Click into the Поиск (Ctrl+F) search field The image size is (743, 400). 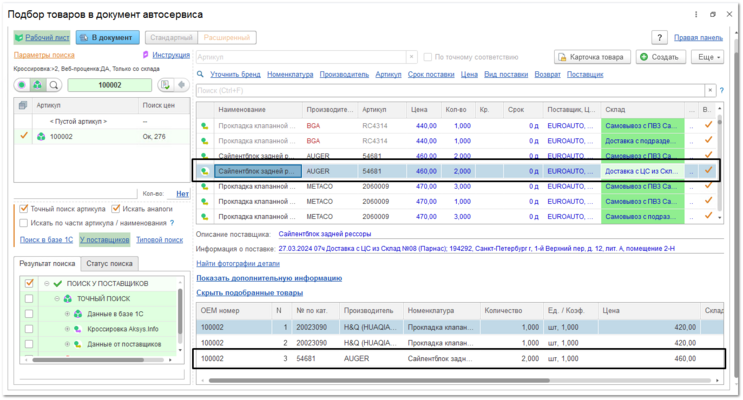click(x=450, y=90)
